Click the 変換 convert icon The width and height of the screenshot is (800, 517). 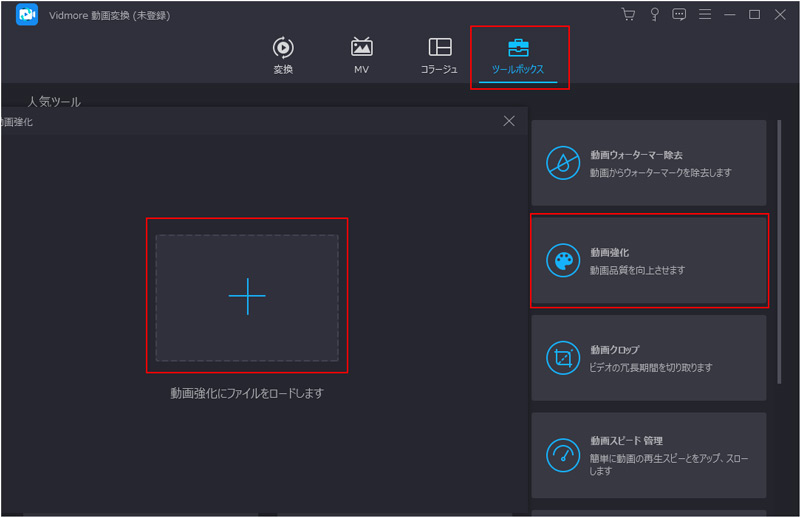283,47
